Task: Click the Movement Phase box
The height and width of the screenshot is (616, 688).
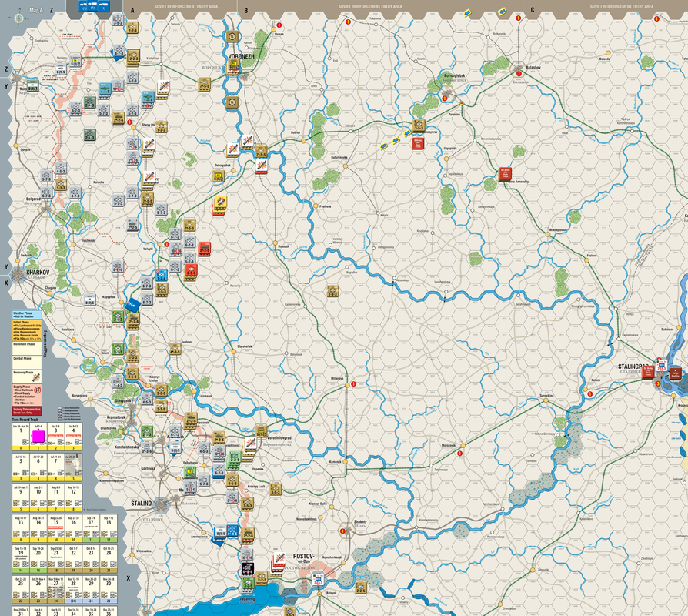Action: (27, 349)
